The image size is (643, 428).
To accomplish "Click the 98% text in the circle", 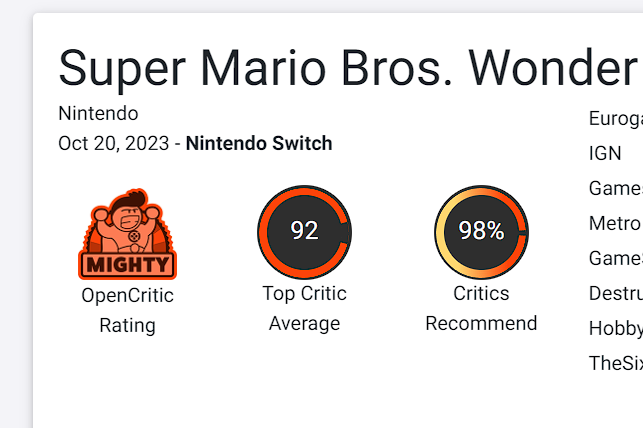I will click(x=481, y=231).
